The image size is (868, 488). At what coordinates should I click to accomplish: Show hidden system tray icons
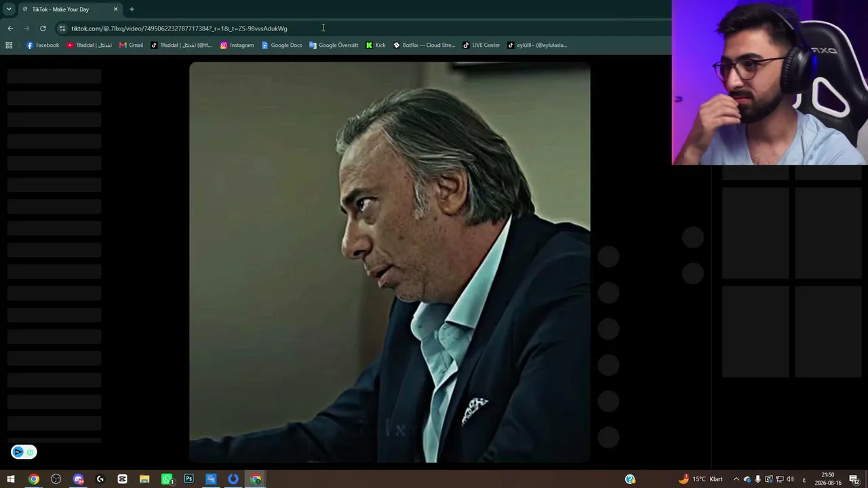(736, 479)
